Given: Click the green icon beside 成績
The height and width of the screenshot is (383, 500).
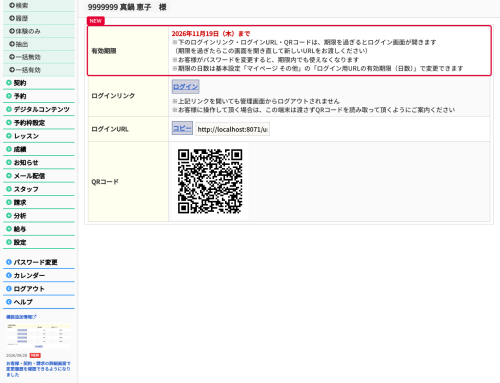Looking at the screenshot, I should click(9, 149).
